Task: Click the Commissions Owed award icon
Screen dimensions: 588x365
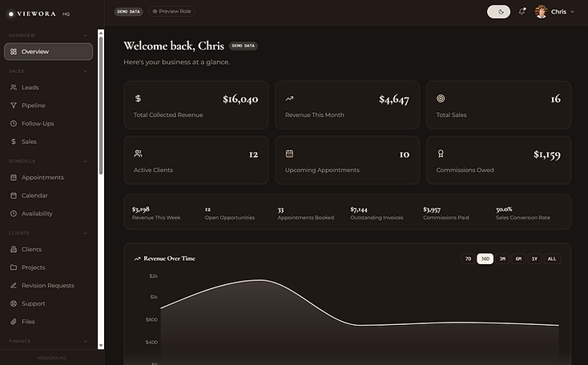Action: tap(441, 154)
